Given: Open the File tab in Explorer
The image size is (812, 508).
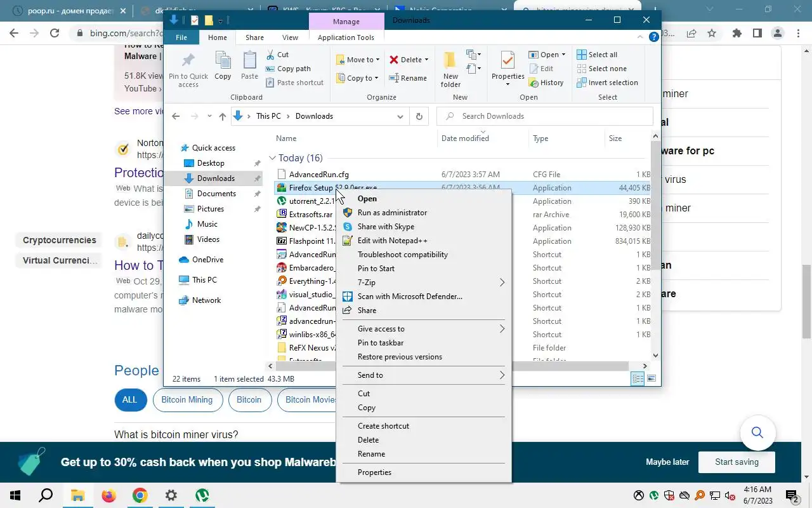Looking at the screenshot, I should click(181, 37).
